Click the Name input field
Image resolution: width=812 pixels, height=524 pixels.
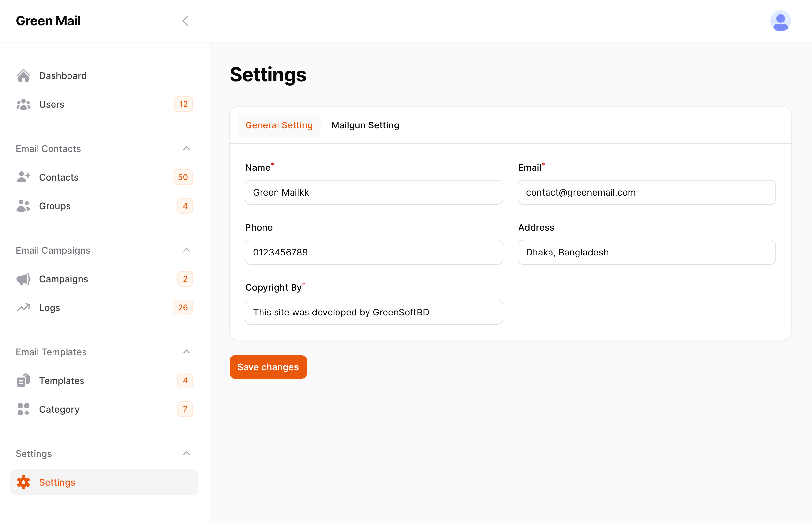(373, 192)
